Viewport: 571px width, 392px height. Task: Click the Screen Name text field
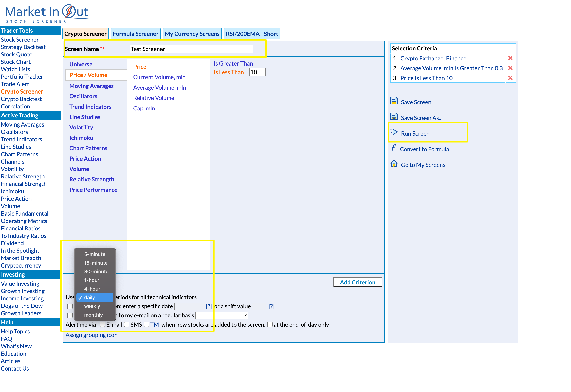pyautogui.click(x=191, y=49)
